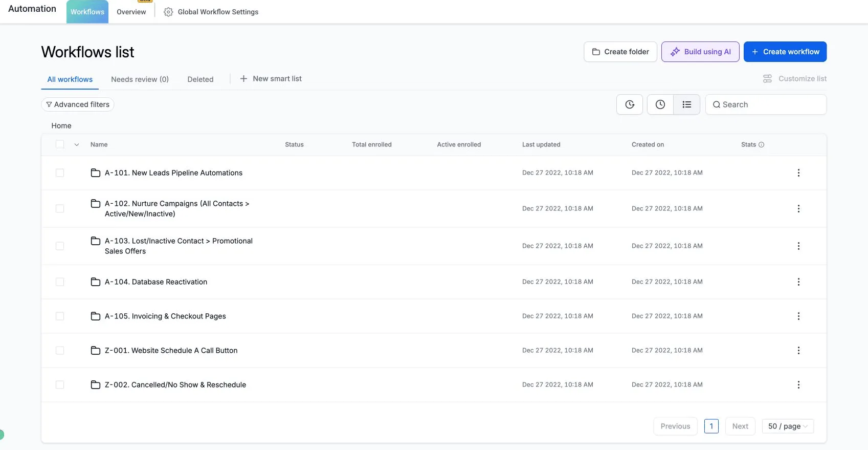Toggle the select-all checkbox in header
The width and height of the screenshot is (868, 450).
60,144
